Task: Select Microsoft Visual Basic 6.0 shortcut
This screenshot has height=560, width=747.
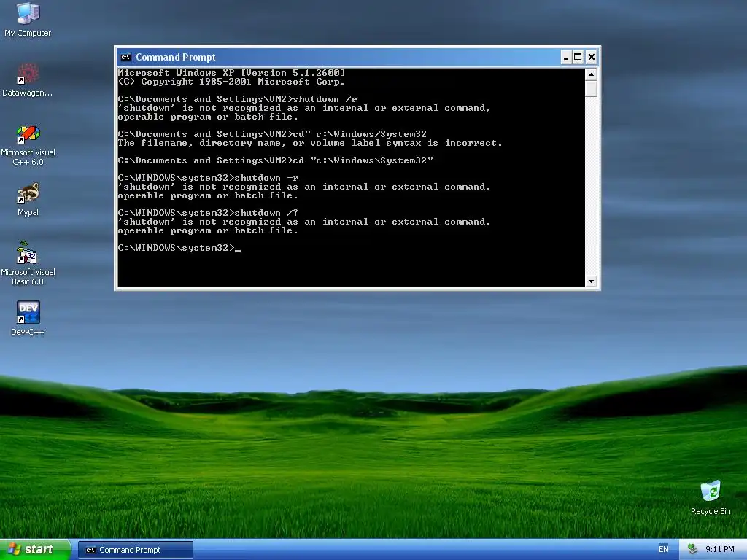Action: click(x=28, y=263)
